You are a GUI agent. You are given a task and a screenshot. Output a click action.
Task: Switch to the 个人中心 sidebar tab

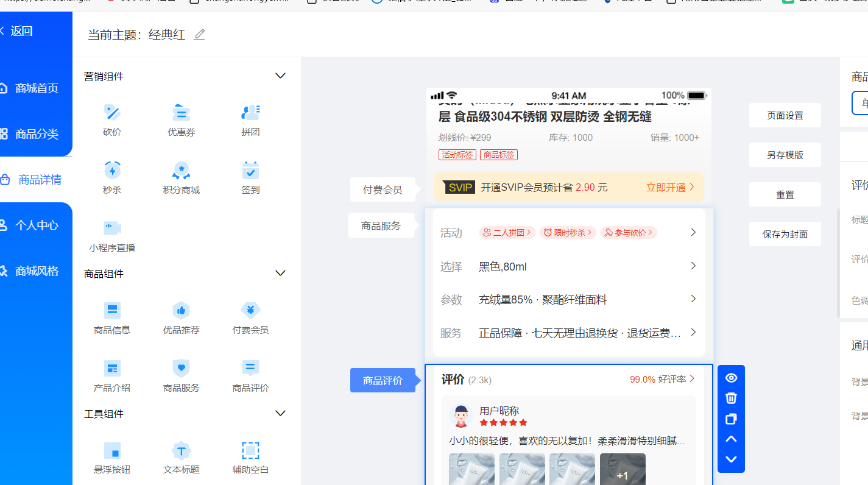[x=36, y=225]
